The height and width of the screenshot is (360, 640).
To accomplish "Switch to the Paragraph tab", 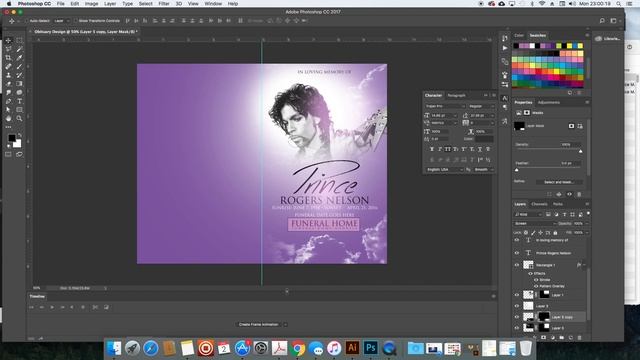I will point(456,96).
